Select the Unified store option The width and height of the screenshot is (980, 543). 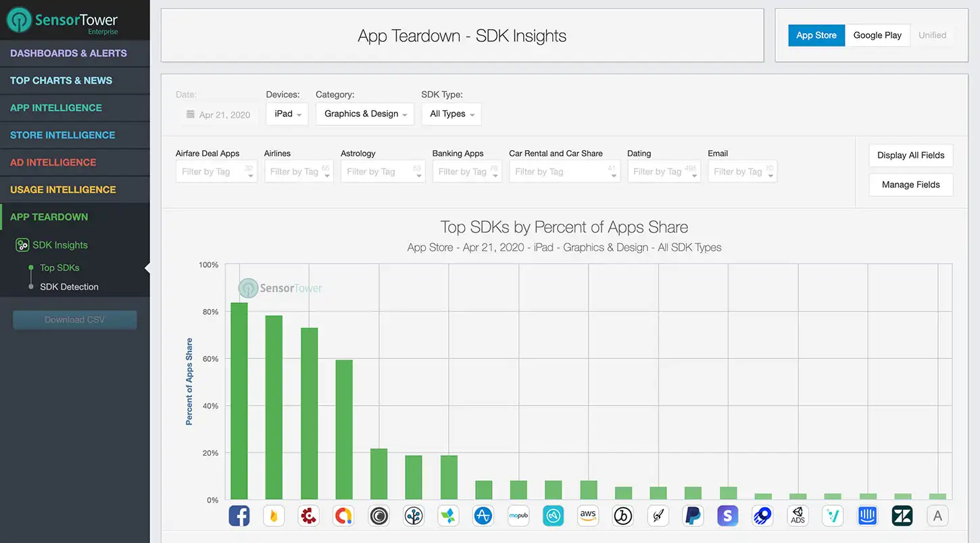932,35
